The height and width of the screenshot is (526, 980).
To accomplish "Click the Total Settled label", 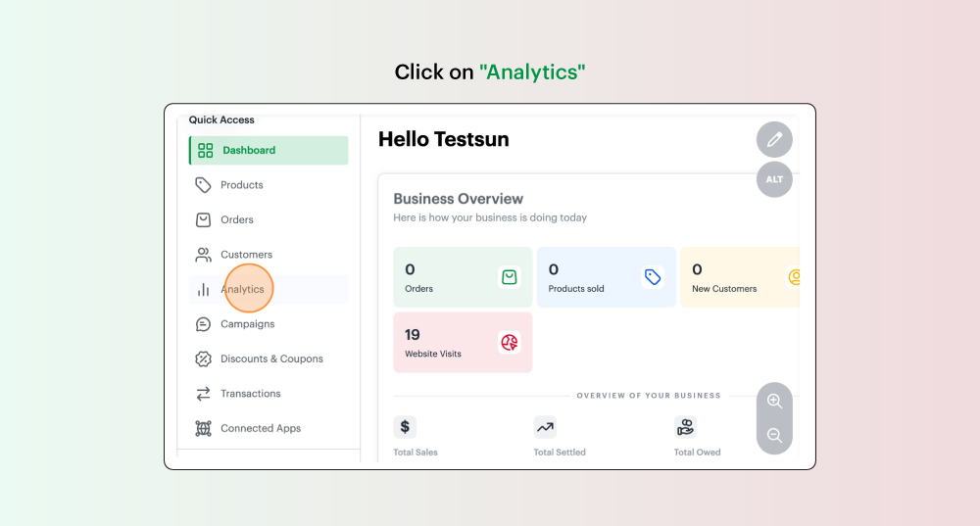I will click(x=560, y=453).
